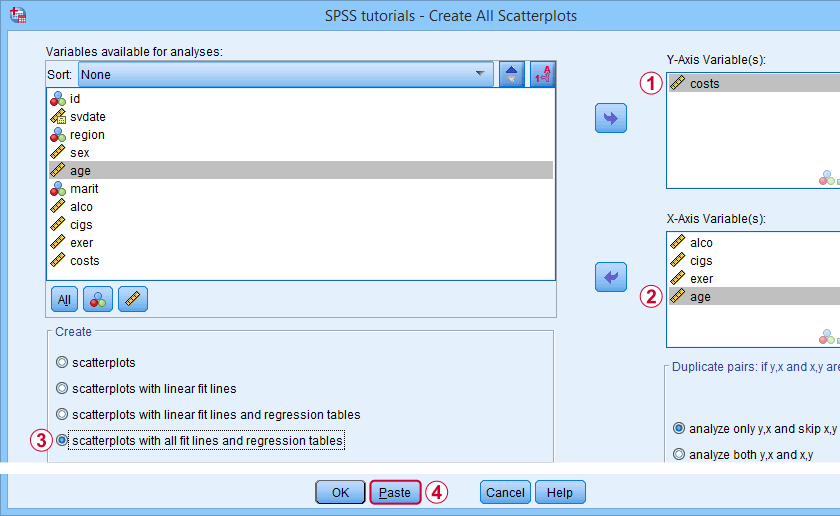Screen dimensions: 840x516
Task: Select exer in the X-Axis Variable(s) list
Action: click(x=754, y=279)
